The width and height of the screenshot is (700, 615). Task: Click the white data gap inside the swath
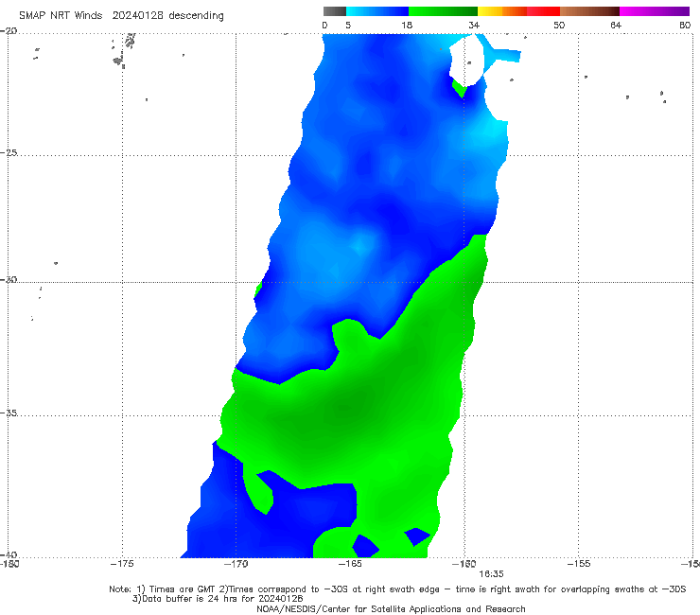pos(467,61)
